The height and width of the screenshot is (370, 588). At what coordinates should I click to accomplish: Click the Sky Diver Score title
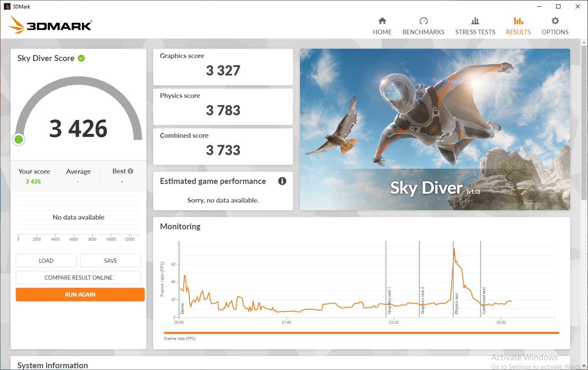[46, 58]
